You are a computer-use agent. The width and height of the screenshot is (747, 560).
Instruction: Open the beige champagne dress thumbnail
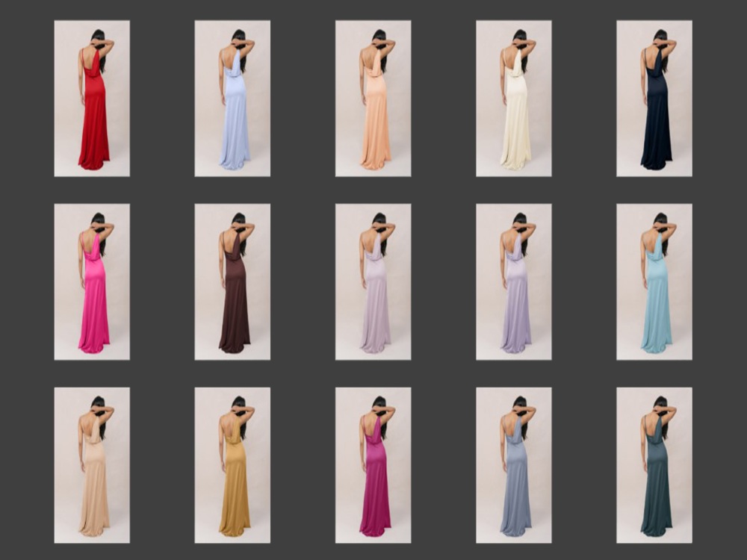[92, 465]
